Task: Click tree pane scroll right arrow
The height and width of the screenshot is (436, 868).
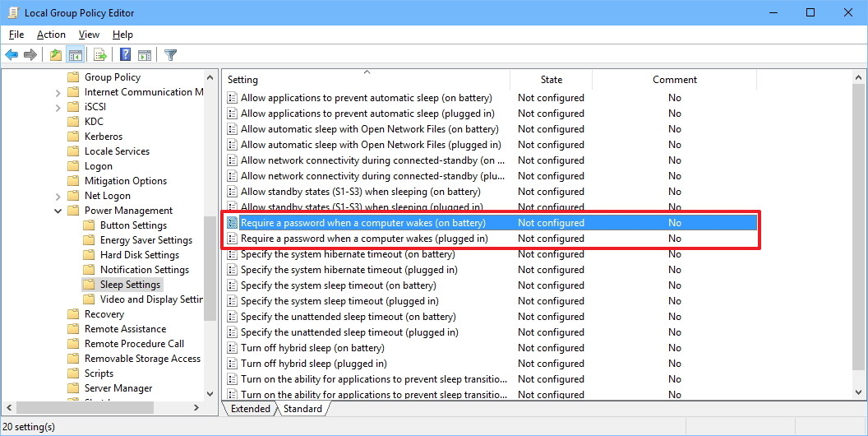Action: [x=196, y=408]
